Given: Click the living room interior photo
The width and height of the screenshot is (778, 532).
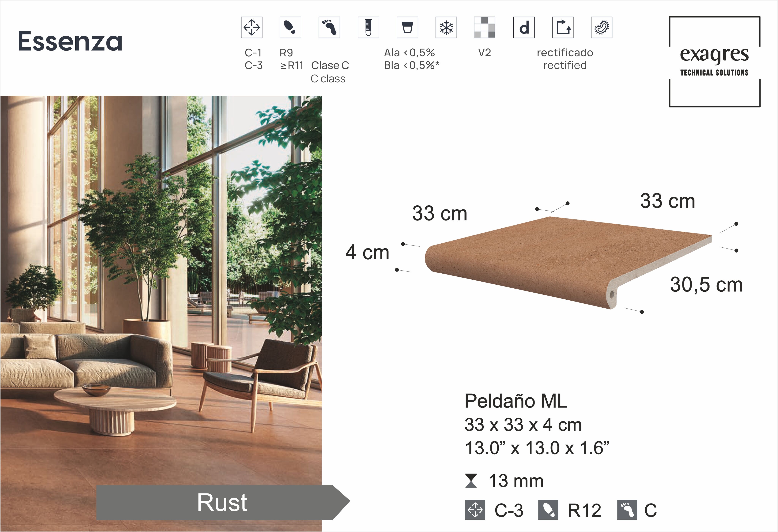Looking at the screenshot, I should (x=161, y=288).
